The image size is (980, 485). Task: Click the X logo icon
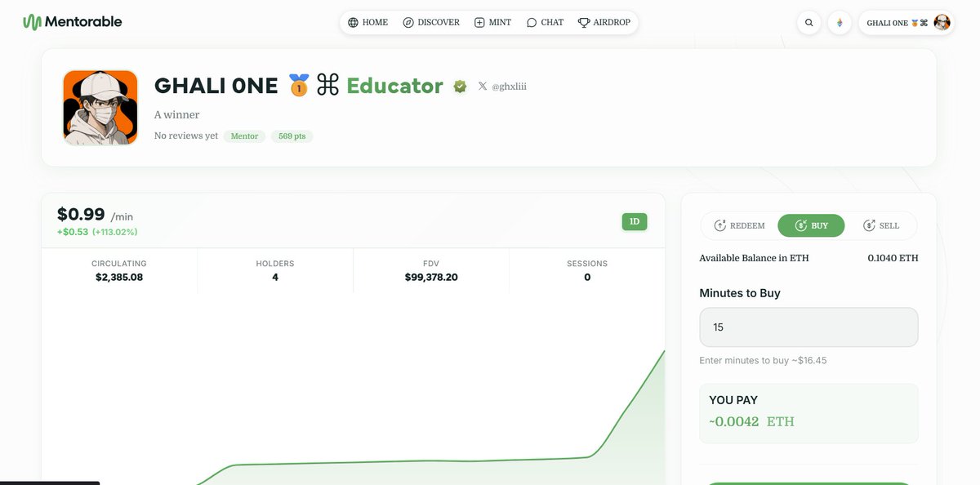pos(483,86)
